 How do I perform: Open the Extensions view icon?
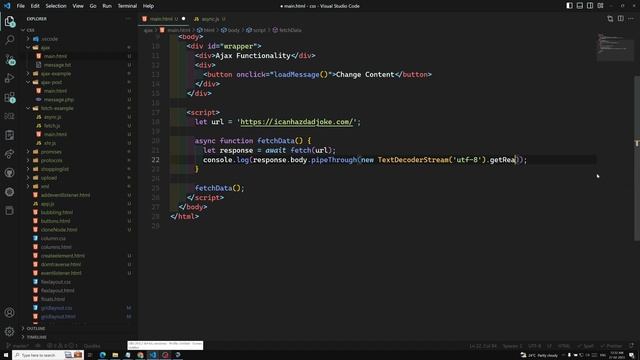(x=9, y=97)
